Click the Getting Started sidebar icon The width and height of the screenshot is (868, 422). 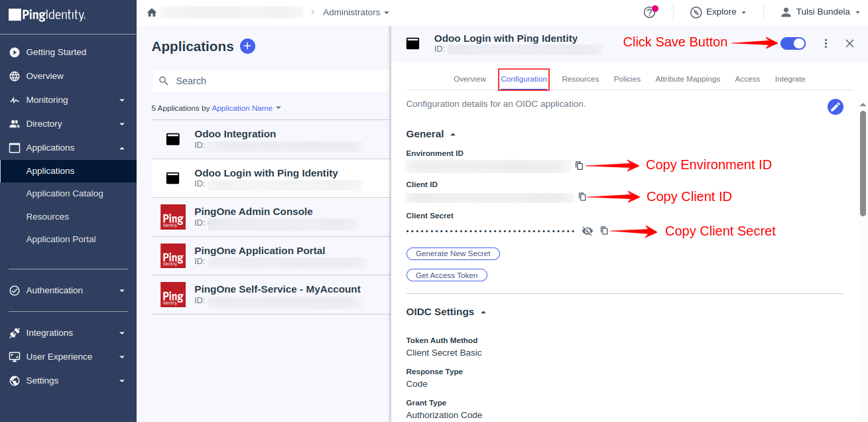point(15,52)
